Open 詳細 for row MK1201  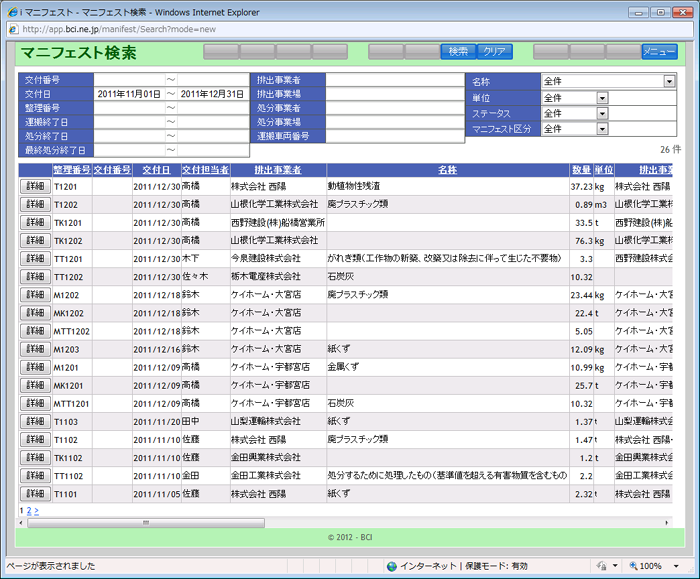point(35,385)
